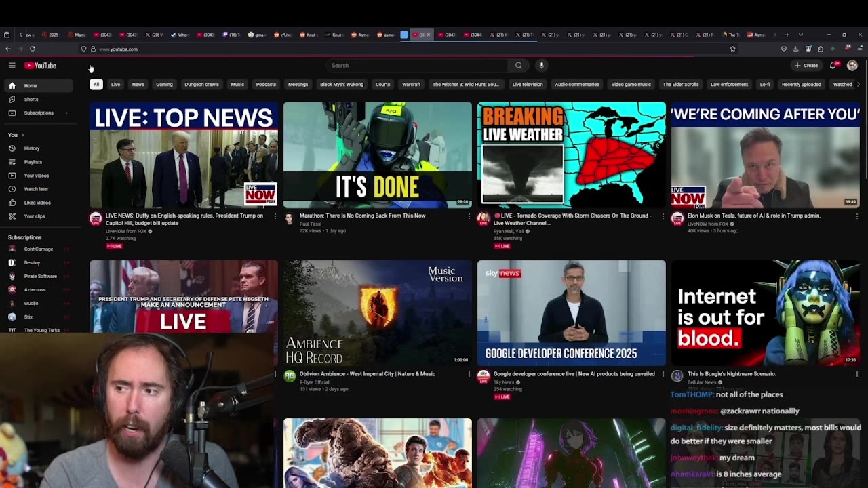Open options for Duffy live news video
Image resolution: width=868 pixels, height=488 pixels.
click(275, 216)
